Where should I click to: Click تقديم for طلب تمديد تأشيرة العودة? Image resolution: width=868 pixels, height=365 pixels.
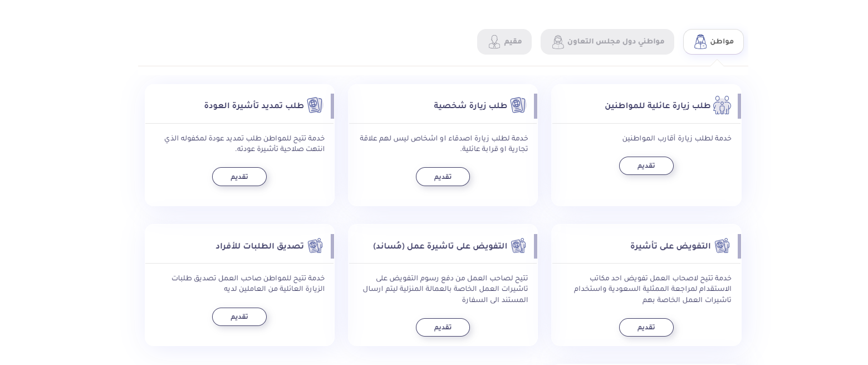pyautogui.click(x=239, y=177)
